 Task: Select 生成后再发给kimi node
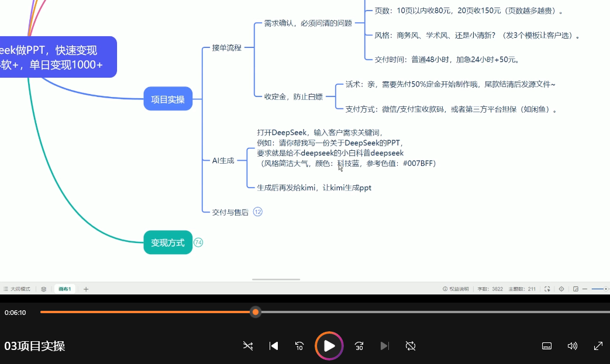point(314,188)
